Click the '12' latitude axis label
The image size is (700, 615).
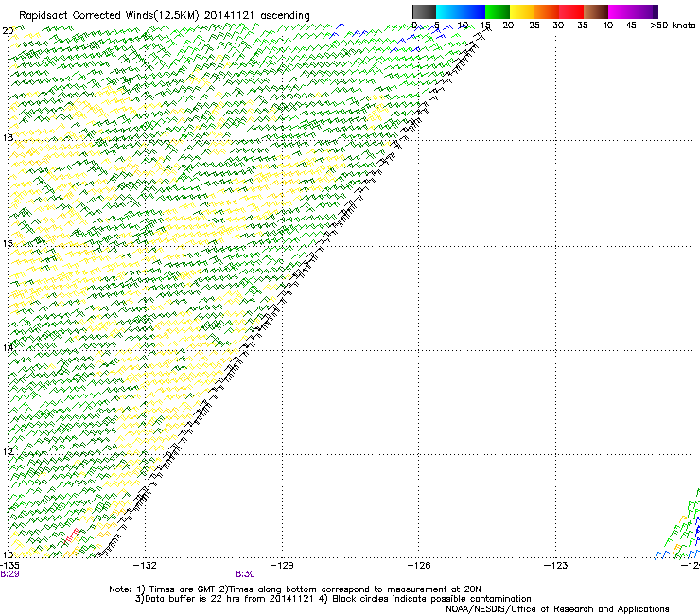(8, 451)
